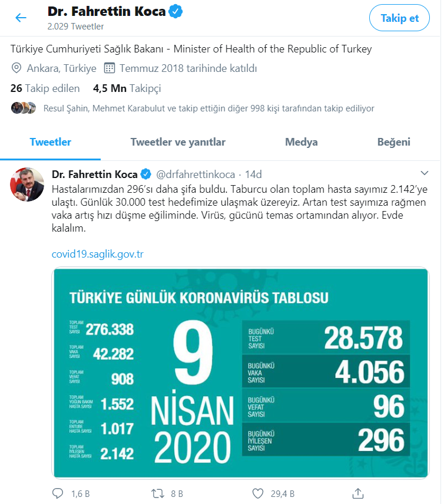Click the reply speech bubble icon
Viewport: 444px width, 504px height.
58,493
